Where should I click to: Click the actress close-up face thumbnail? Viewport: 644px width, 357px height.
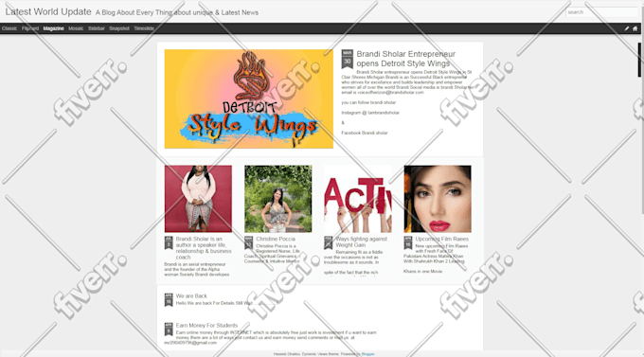(438, 199)
